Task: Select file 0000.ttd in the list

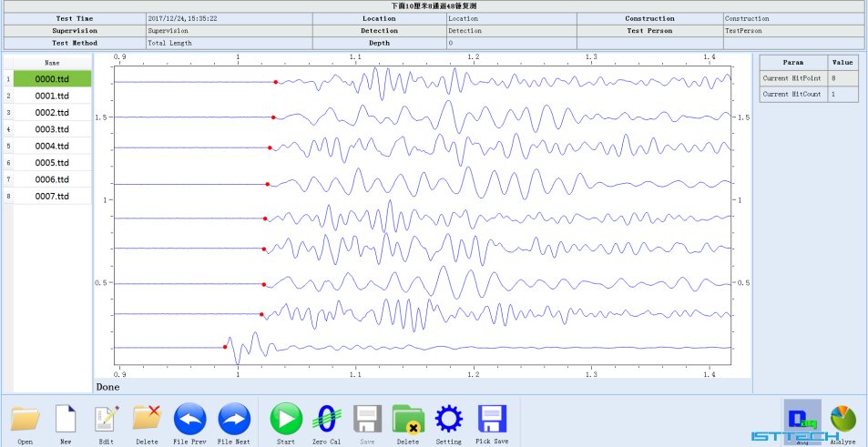Action: pyautogui.click(x=52, y=79)
